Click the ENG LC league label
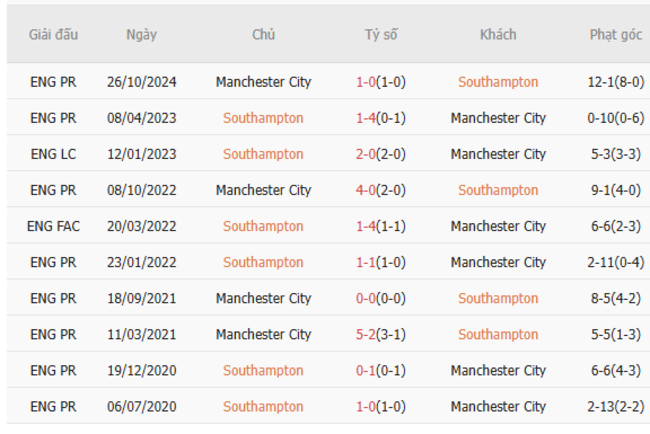The image size is (650, 434). pos(53,154)
